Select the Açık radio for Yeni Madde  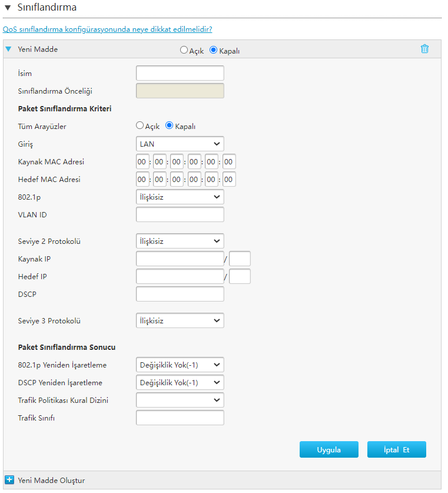[184, 50]
